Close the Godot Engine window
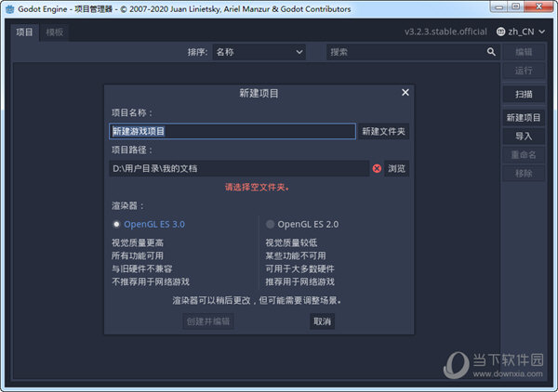Viewport: 558px width, 392px height. (539, 7)
